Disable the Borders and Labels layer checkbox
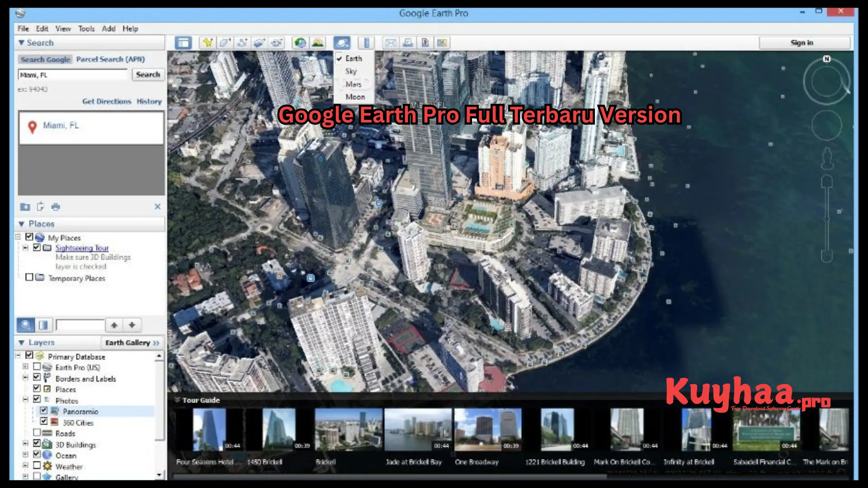 (x=37, y=377)
